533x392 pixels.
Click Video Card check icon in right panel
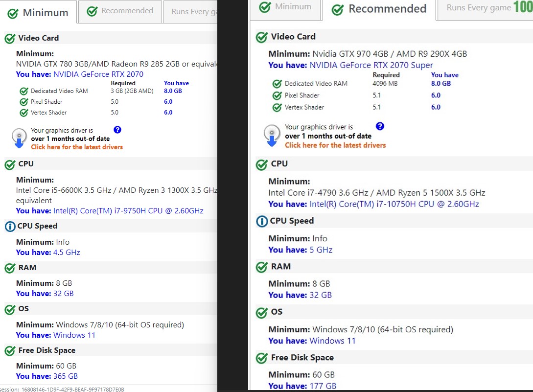click(x=262, y=37)
